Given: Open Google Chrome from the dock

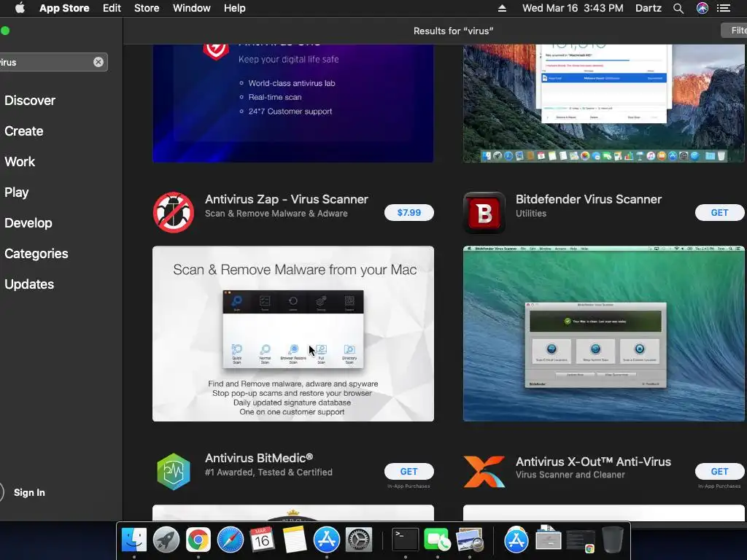Looking at the screenshot, I should tap(198, 540).
